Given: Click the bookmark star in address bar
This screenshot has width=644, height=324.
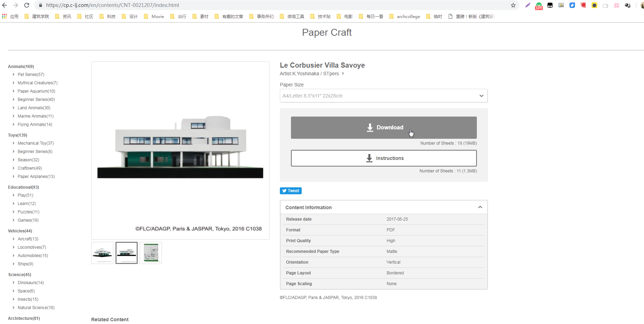Looking at the screenshot, I should [513, 5].
